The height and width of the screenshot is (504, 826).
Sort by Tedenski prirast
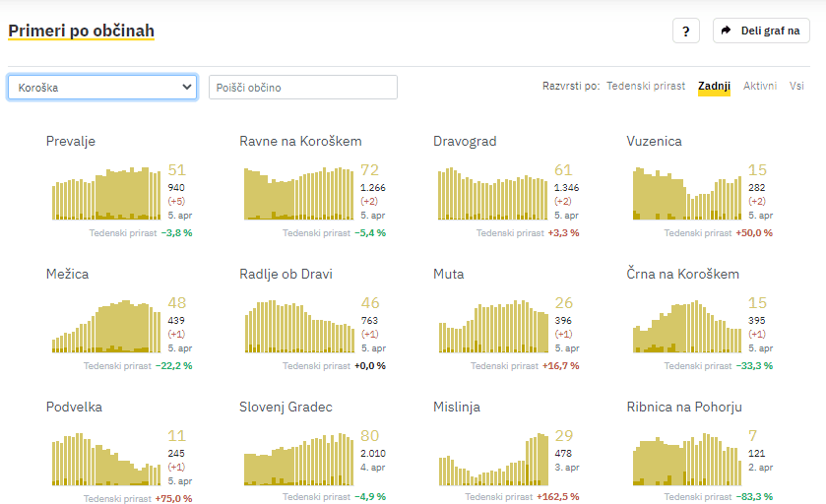click(x=646, y=87)
